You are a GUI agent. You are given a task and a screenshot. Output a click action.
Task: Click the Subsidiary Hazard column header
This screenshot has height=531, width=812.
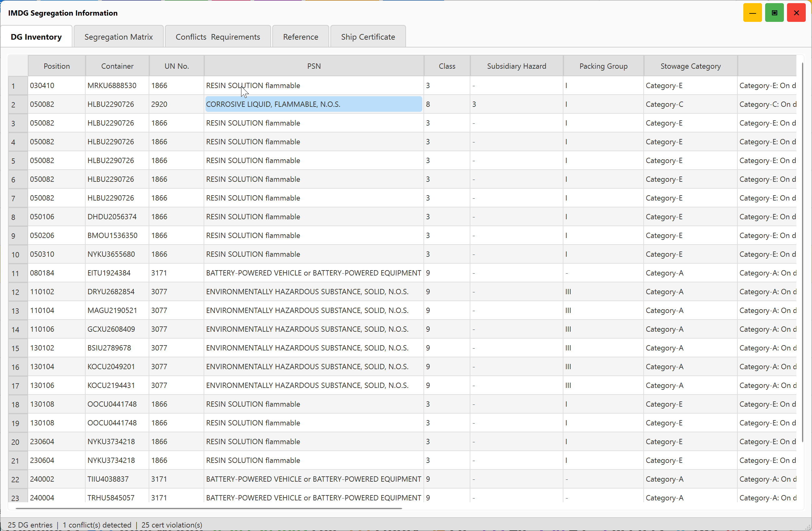pos(517,66)
